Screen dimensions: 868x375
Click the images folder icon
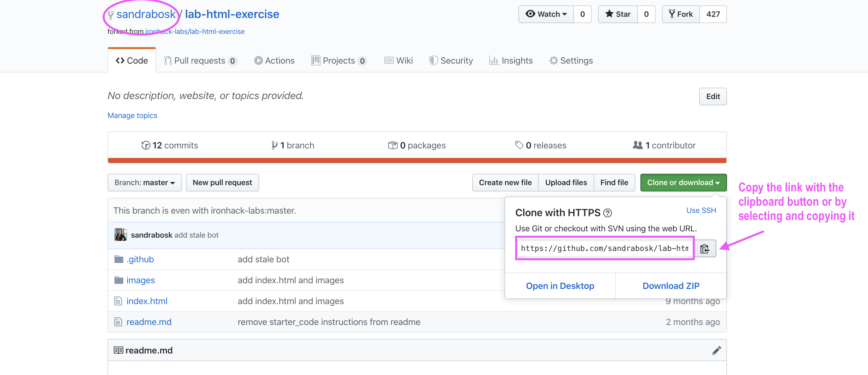119,280
